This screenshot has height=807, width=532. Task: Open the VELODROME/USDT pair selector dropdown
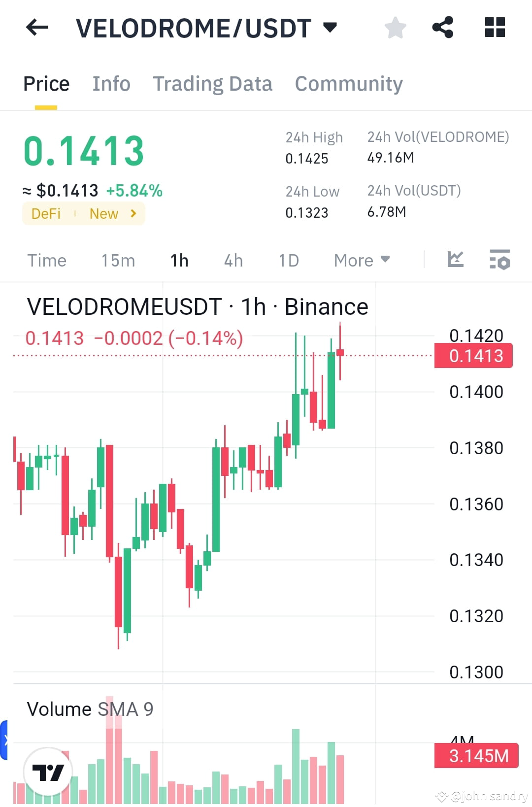(x=331, y=27)
